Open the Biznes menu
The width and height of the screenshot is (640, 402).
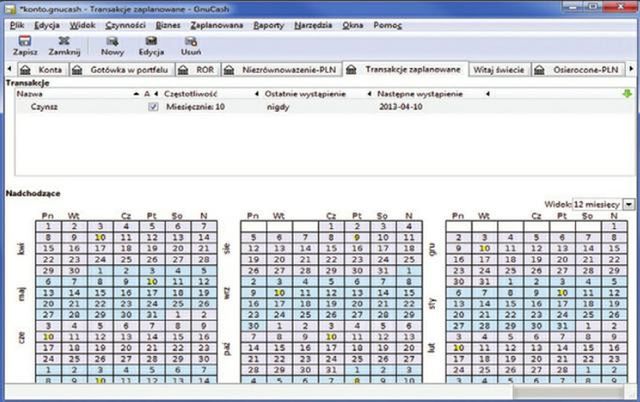[x=168, y=25]
